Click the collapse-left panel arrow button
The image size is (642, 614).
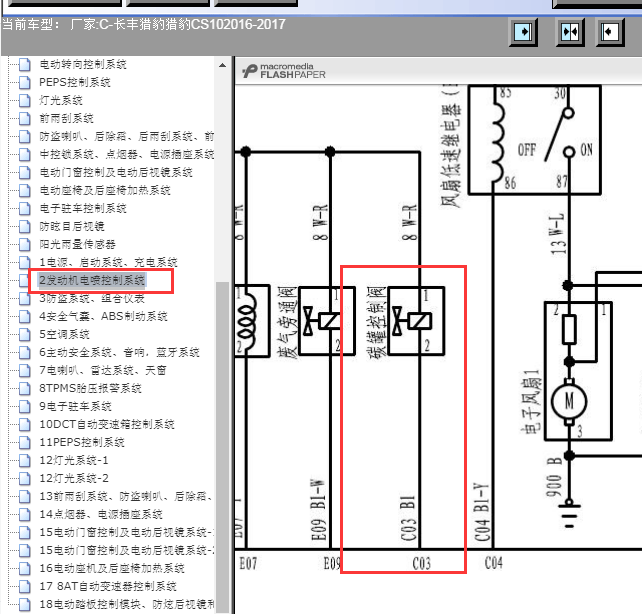click(x=610, y=32)
